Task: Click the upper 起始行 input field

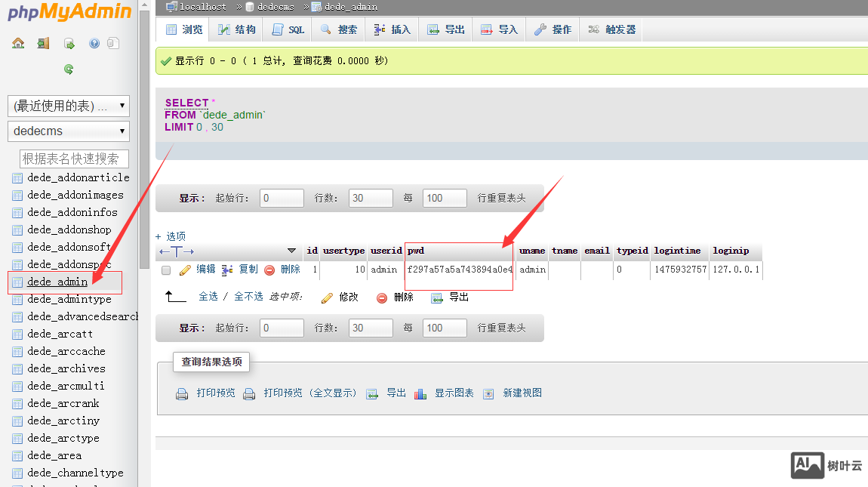Action: point(282,199)
